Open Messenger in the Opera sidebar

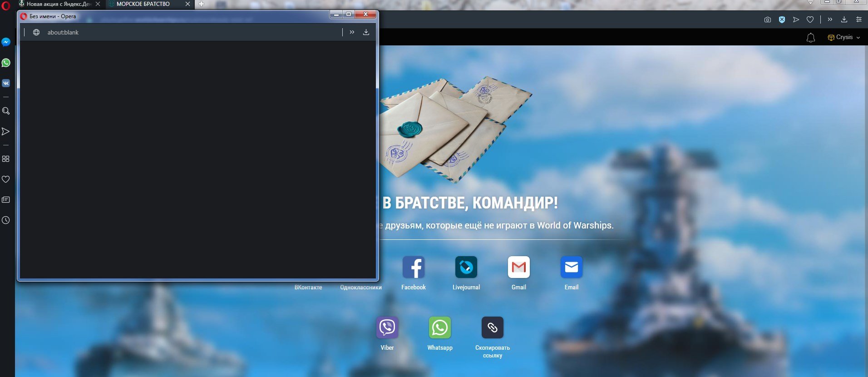[x=6, y=42]
